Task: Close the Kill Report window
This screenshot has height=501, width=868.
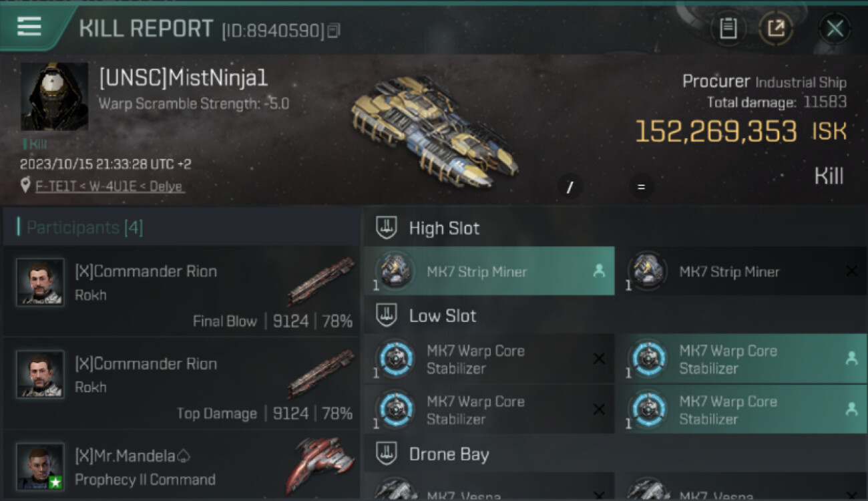Action: click(x=835, y=29)
